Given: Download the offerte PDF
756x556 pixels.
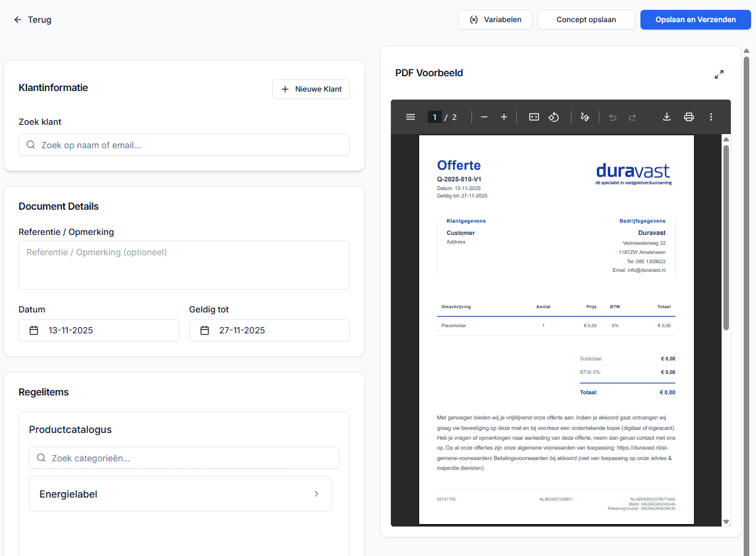Looking at the screenshot, I should tap(667, 116).
